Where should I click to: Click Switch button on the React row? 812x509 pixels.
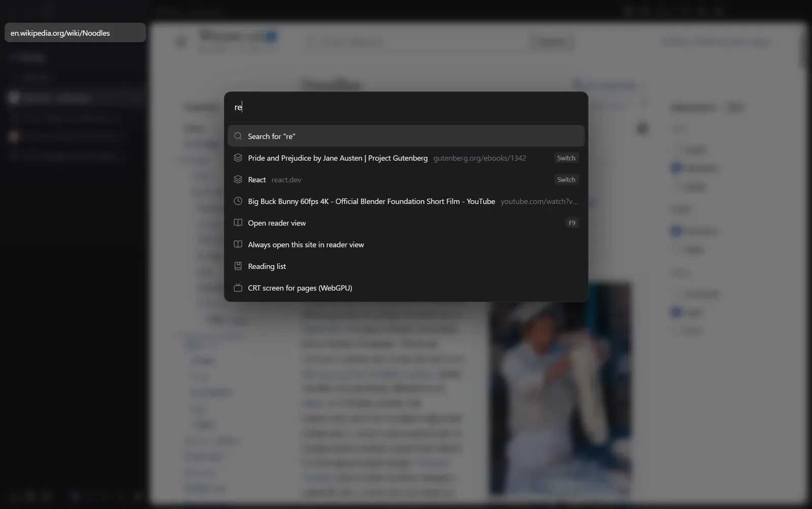[x=566, y=180]
